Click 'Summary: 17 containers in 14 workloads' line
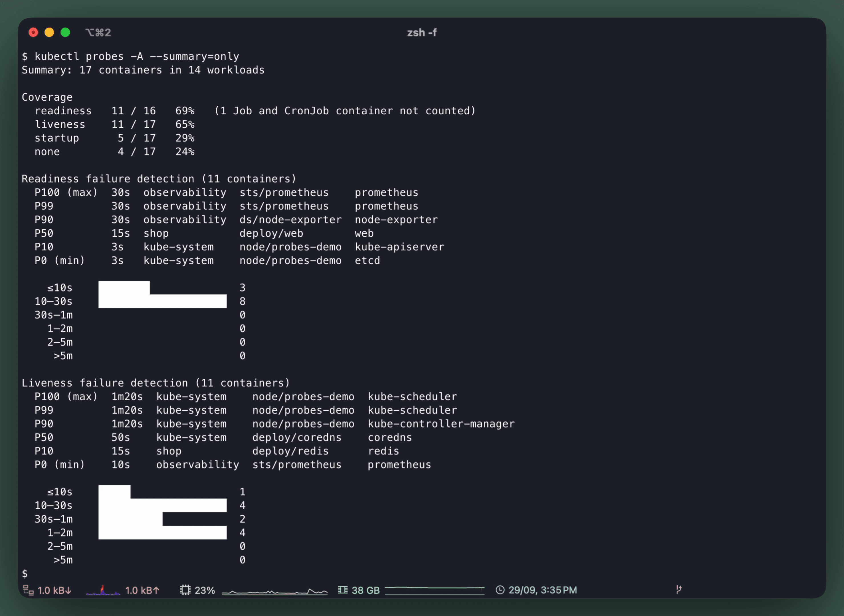 pos(143,70)
